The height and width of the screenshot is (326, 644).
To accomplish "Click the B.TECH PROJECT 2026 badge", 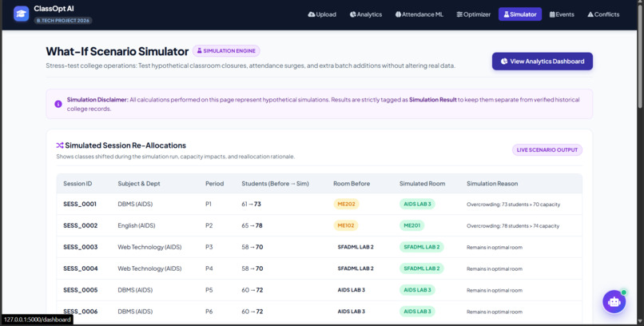I will tap(63, 21).
